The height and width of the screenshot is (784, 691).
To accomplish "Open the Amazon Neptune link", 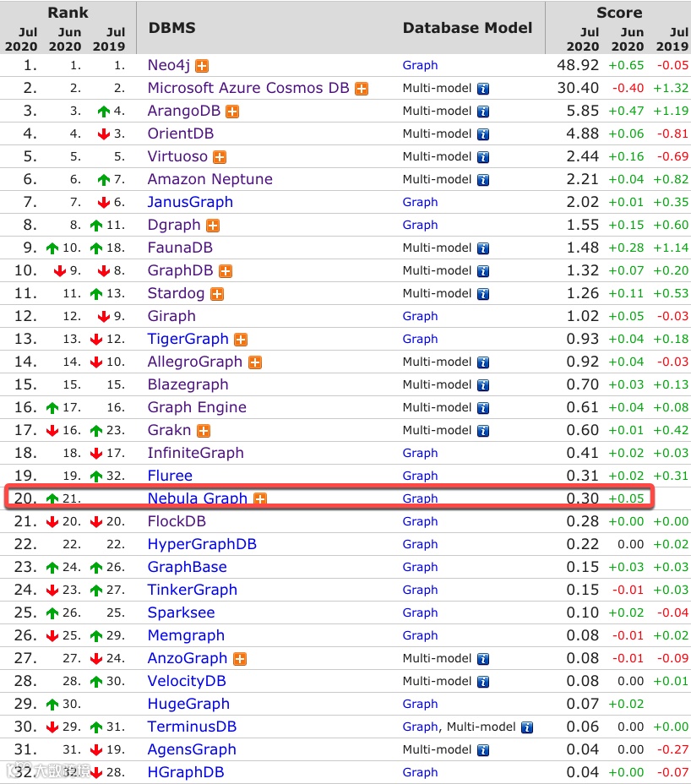I will [210, 179].
